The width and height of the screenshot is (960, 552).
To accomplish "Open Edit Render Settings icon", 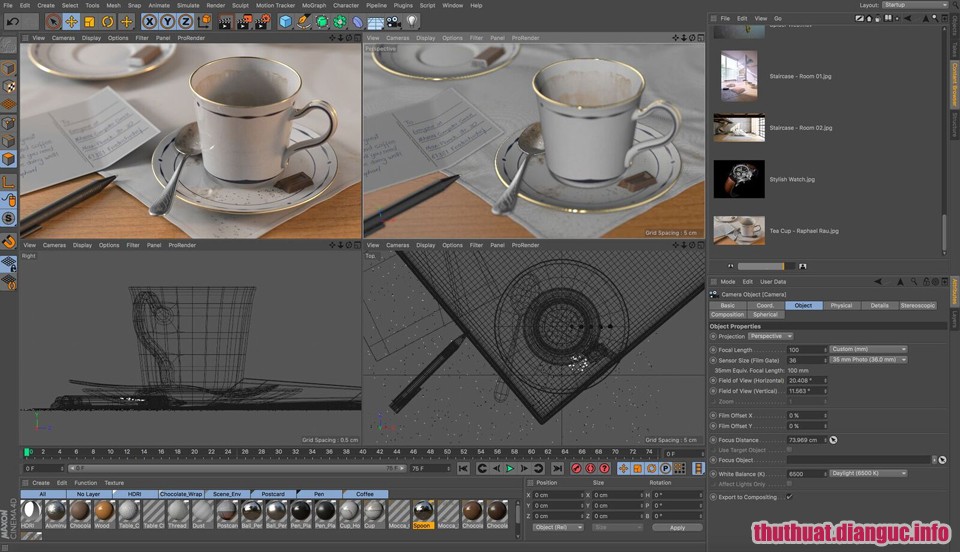I will tap(262, 22).
